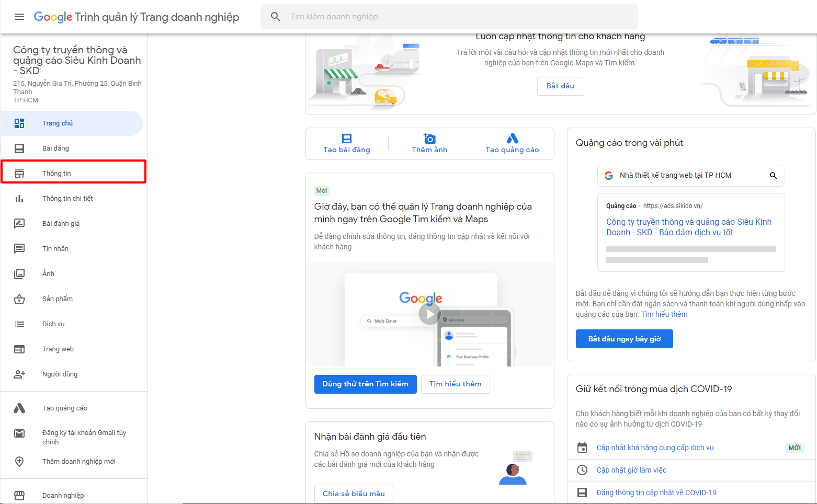Select Đăng ký tài khoản Gmail tùy chỉnh
Screen dimensions: 817x504
click(x=72, y=437)
